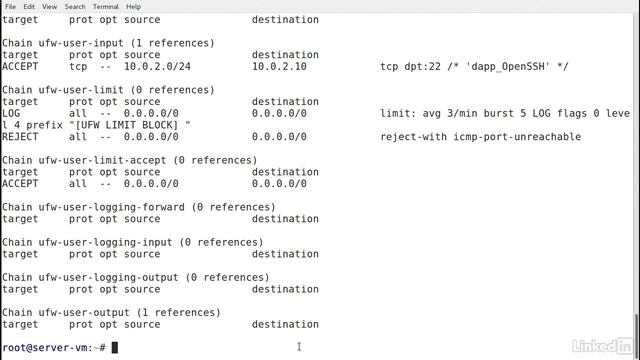Click the source address 10.0.2.0/24
This screenshot has height=360, width=640.
(x=158, y=67)
